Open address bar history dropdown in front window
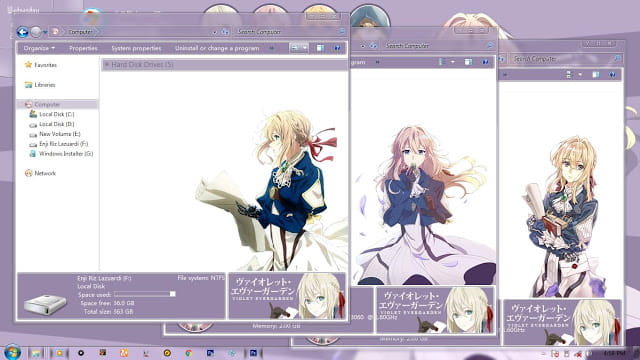This screenshot has height=360, width=640. (214, 32)
